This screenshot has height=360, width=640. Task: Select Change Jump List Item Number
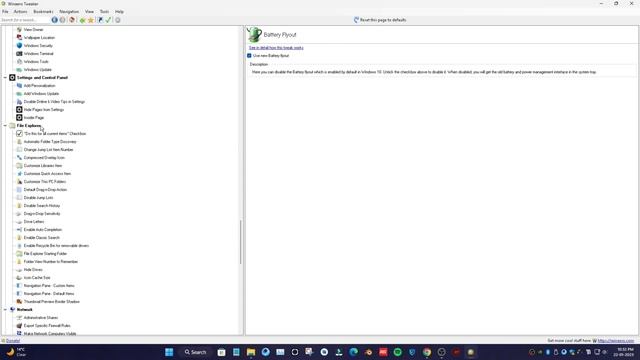[48, 150]
